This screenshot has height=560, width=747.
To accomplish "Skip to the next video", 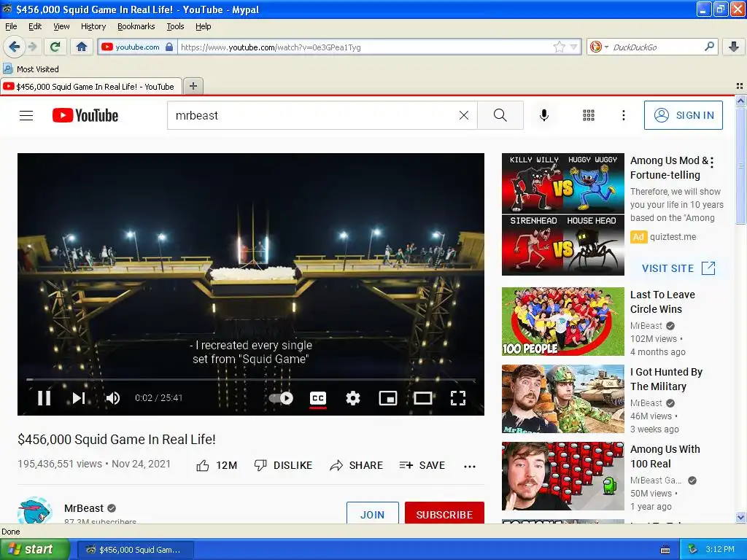I will click(79, 398).
